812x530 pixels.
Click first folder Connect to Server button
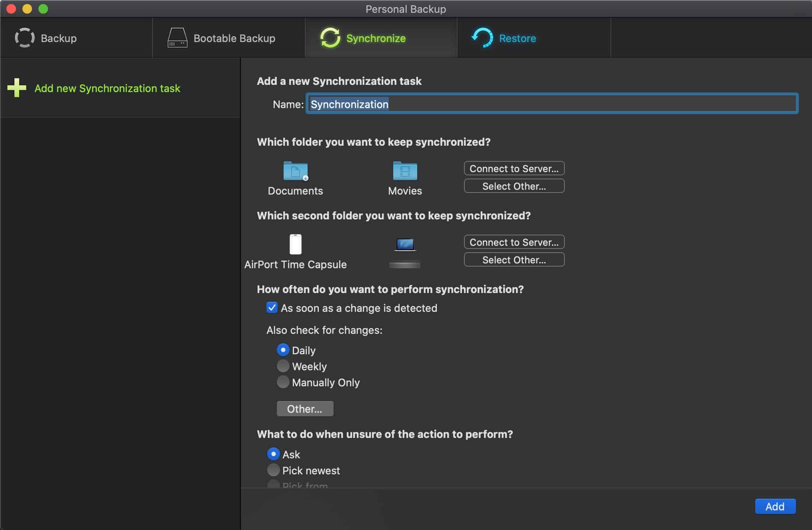[x=514, y=168]
